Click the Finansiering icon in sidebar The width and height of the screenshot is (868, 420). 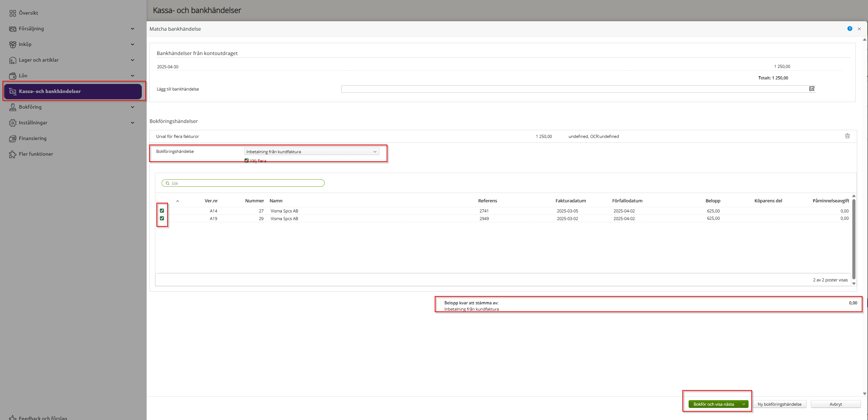tap(13, 139)
